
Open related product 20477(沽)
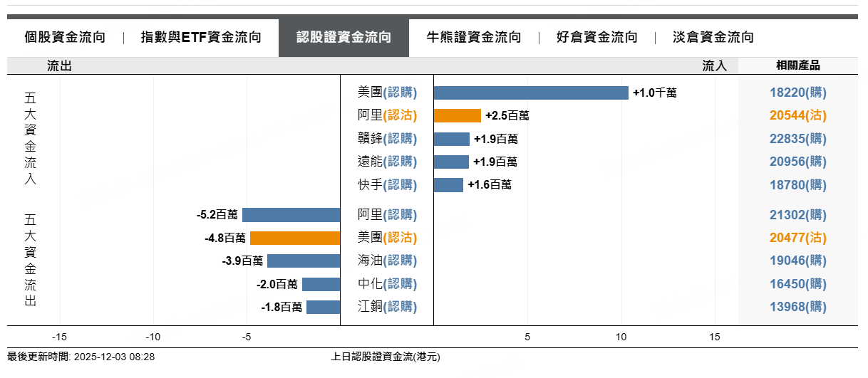798,238
